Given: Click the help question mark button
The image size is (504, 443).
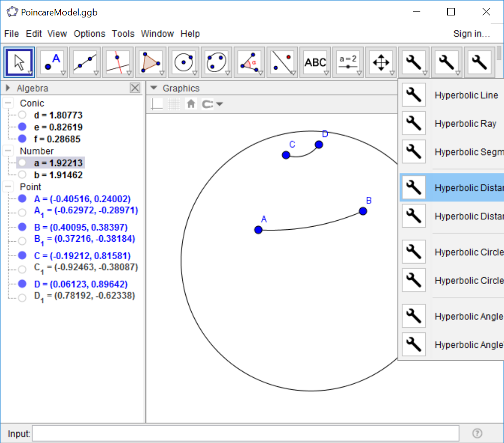Looking at the screenshot, I should pyautogui.click(x=477, y=433).
